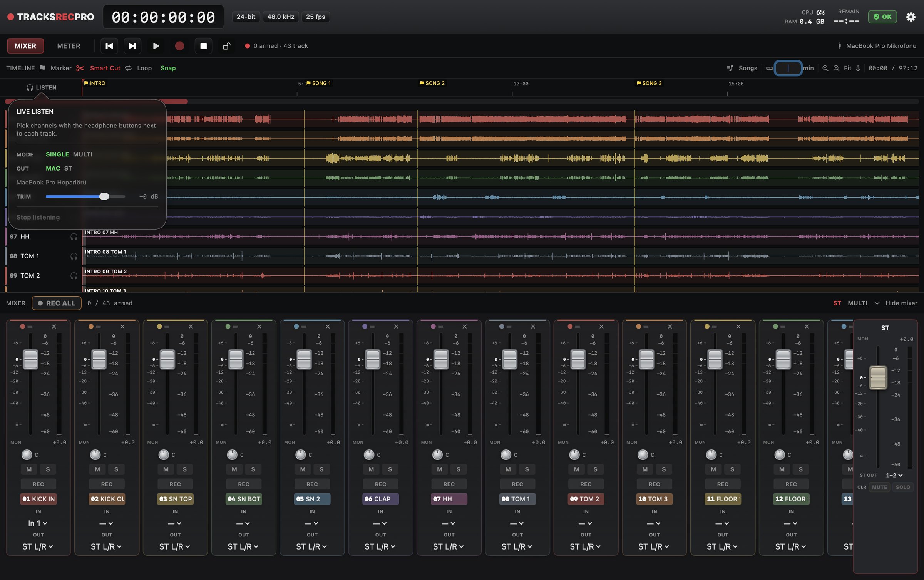This screenshot has height=580, width=924.
Task: Click the red record button
Action: point(179,46)
